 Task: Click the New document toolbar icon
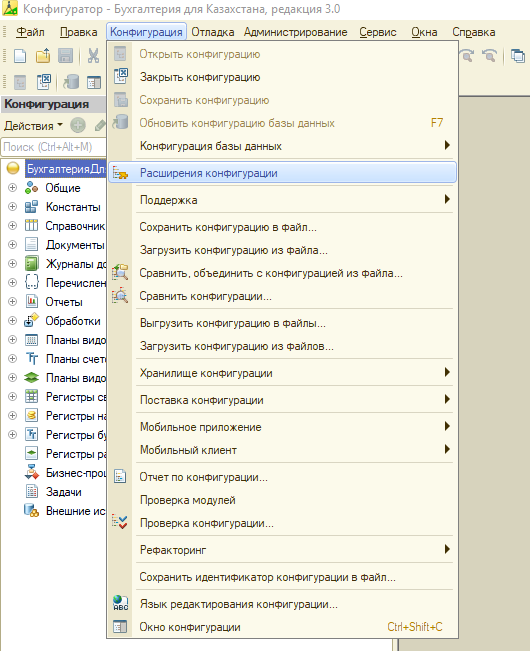[20, 56]
